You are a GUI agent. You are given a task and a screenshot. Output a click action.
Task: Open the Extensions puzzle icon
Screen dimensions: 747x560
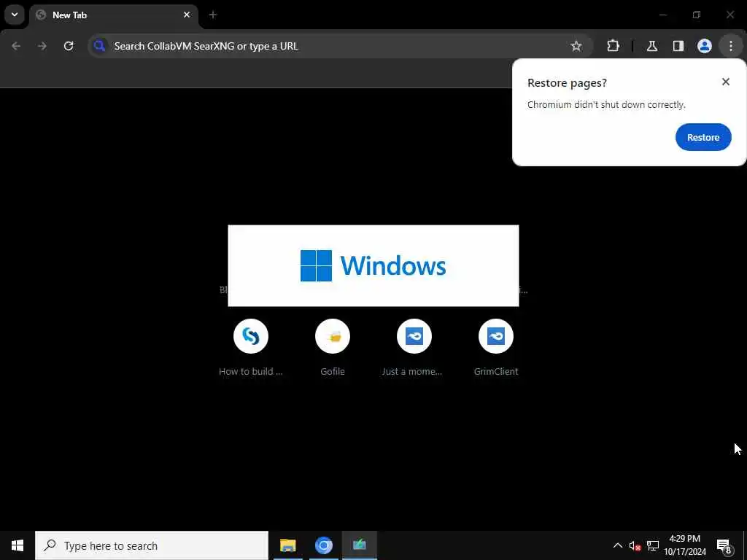(x=613, y=46)
